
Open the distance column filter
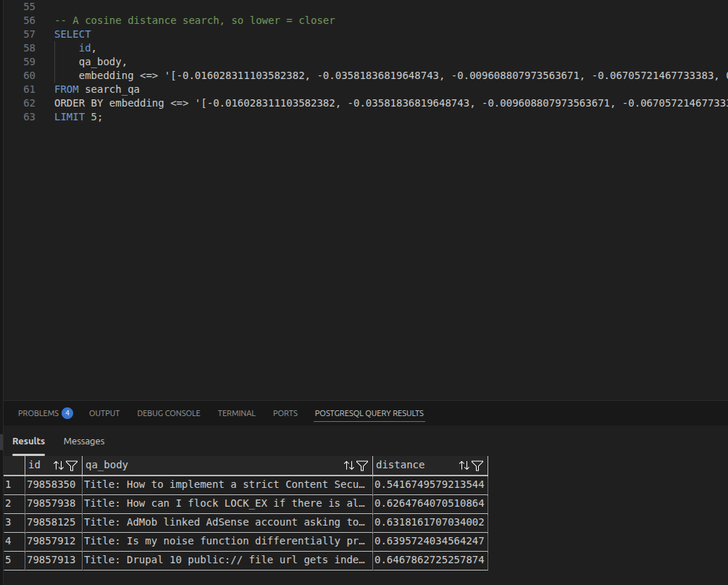(x=477, y=465)
